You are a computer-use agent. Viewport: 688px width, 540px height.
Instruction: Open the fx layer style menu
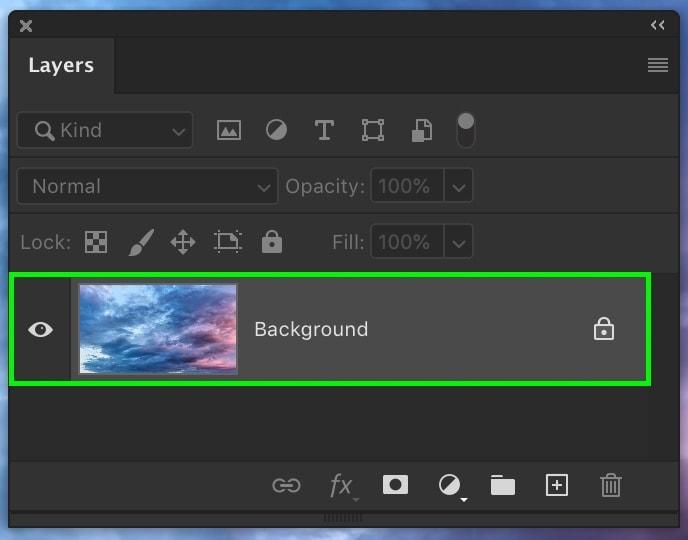point(342,485)
